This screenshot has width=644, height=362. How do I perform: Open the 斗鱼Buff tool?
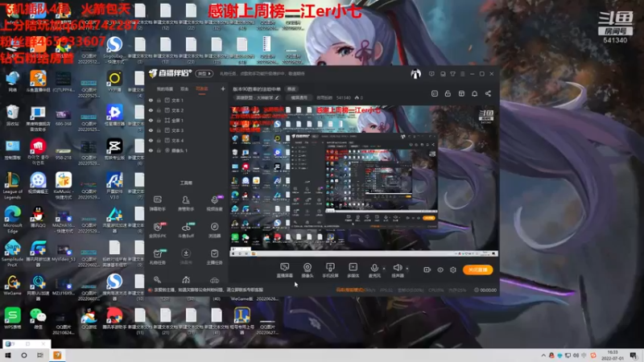coord(186,230)
